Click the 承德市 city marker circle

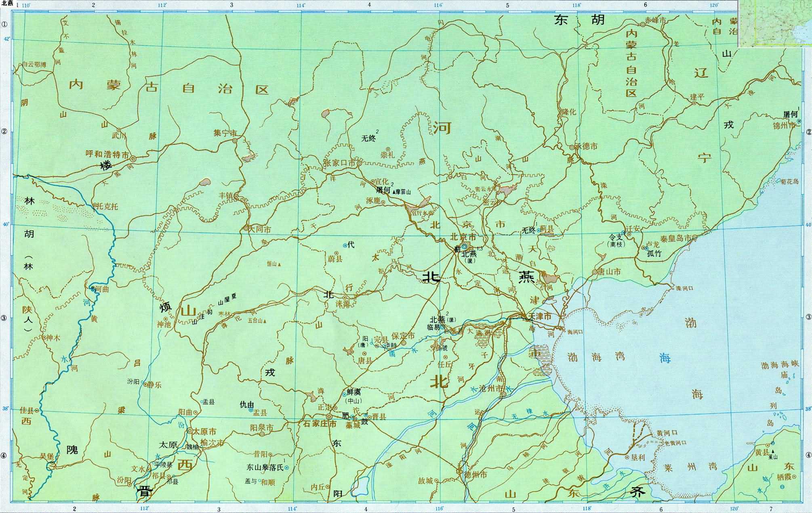click(572, 147)
